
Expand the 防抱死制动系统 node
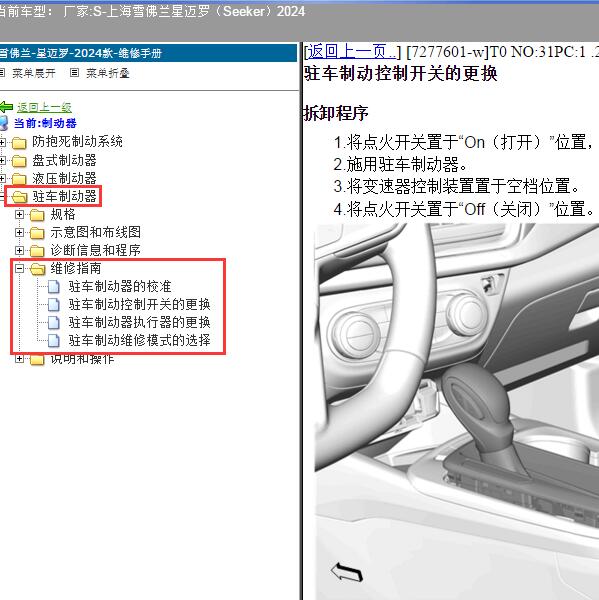pyautogui.click(x=2, y=142)
